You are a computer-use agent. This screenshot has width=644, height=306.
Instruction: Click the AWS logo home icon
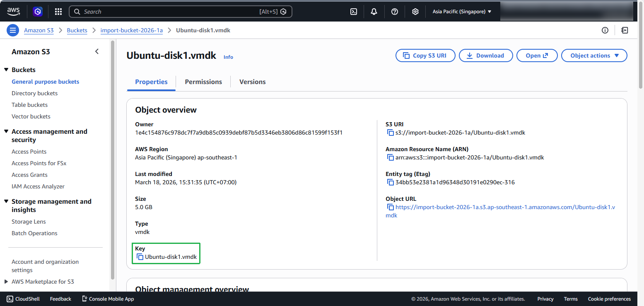click(13, 12)
